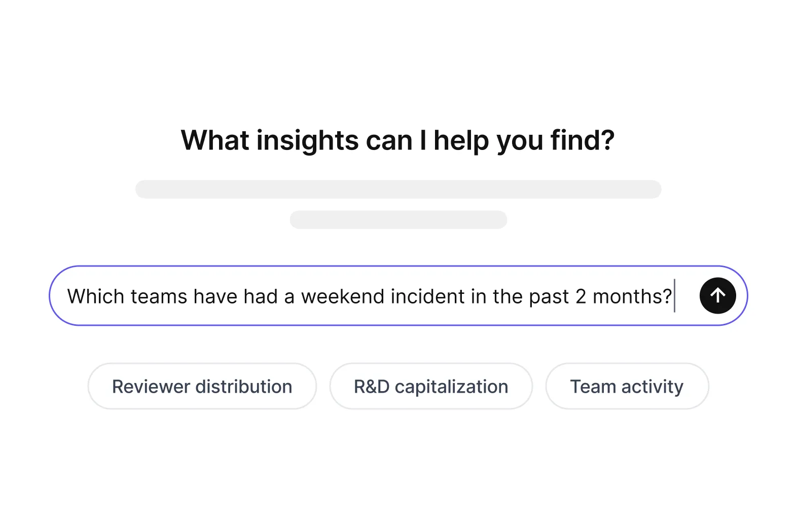Click the word "past" in the query
This screenshot has height=532, width=797.
pyautogui.click(x=549, y=297)
